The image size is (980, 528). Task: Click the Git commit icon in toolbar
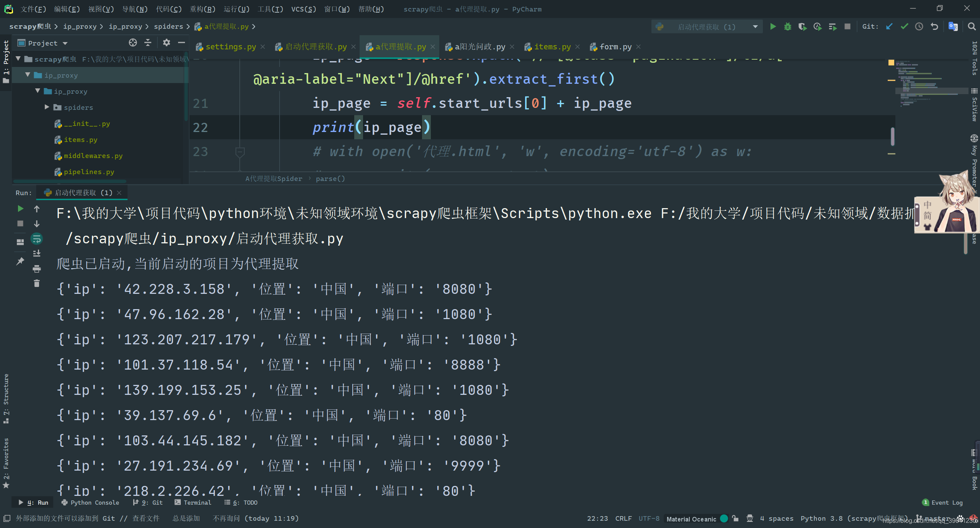click(x=905, y=27)
